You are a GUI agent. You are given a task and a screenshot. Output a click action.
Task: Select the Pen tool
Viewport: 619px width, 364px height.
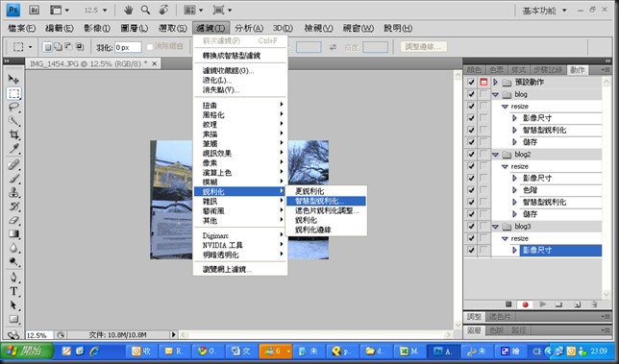coord(13,278)
